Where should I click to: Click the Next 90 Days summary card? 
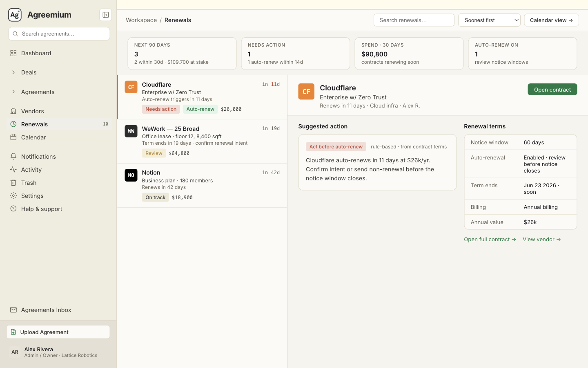point(182,54)
